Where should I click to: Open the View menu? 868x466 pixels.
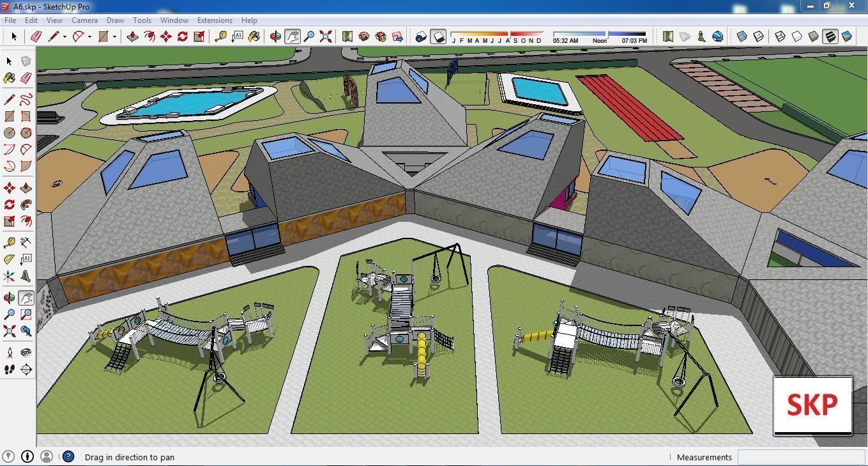pyautogui.click(x=54, y=20)
